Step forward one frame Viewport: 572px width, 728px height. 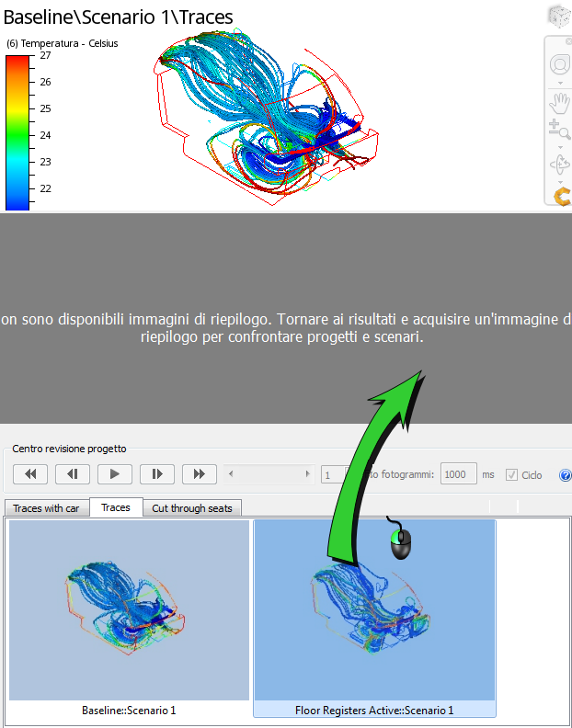[157, 474]
